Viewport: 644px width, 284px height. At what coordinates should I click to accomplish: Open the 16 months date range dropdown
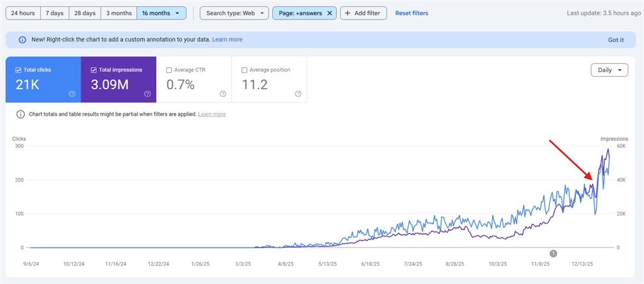click(162, 13)
